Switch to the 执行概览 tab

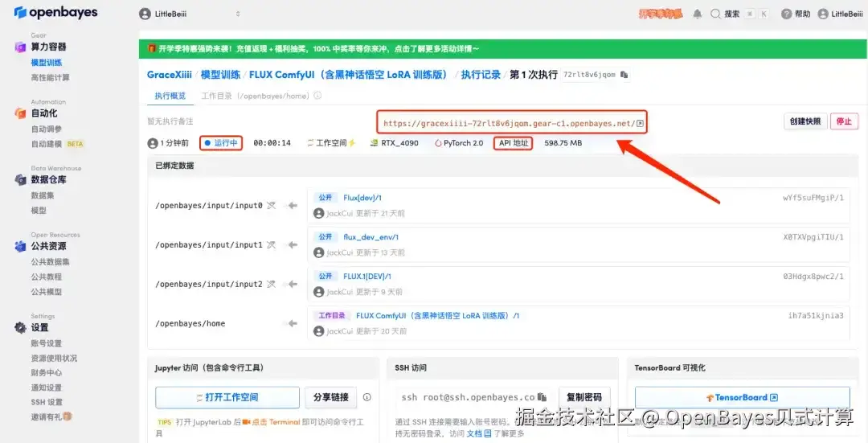170,96
